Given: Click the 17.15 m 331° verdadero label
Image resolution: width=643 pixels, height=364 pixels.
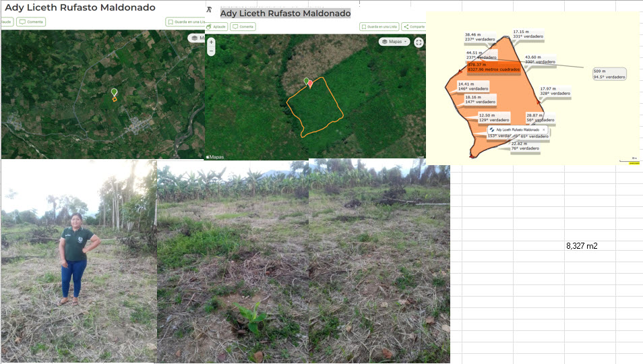Looking at the screenshot, I should point(528,34).
